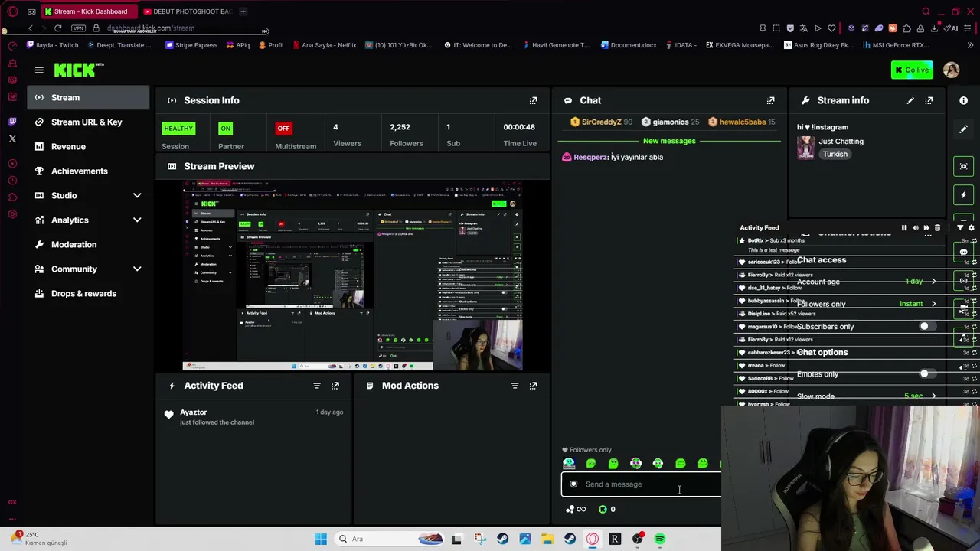Open the Activity Feed overlay filter
This screenshot has height=551, width=980.
pos(960,228)
